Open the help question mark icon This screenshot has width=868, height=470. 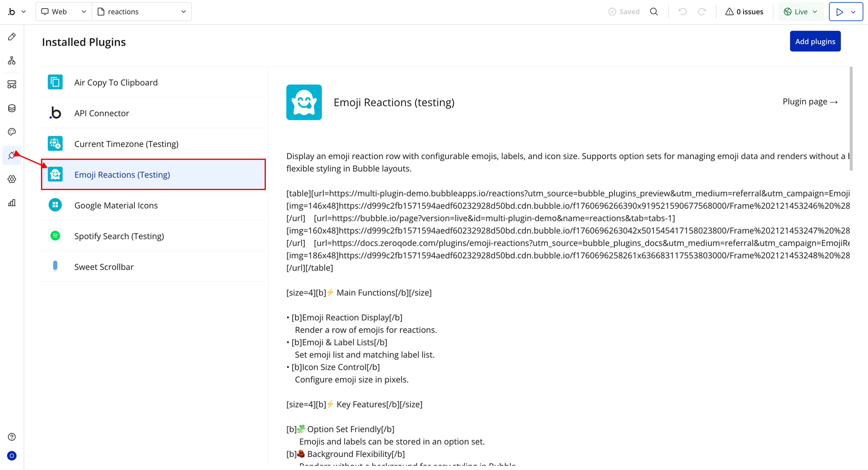(12, 437)
